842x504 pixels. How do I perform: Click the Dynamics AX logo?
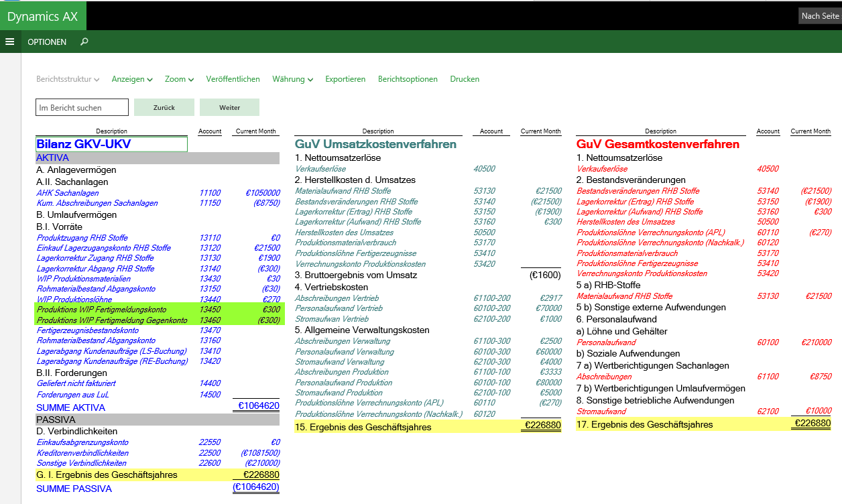[x=42, y=16]
